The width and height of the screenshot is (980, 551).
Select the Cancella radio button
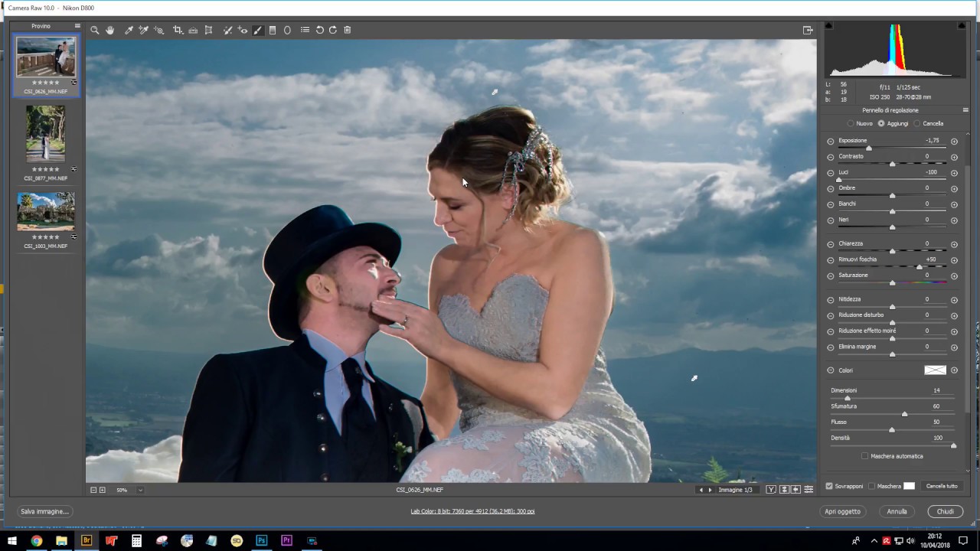pyautogui.click(x=917, y=123)
